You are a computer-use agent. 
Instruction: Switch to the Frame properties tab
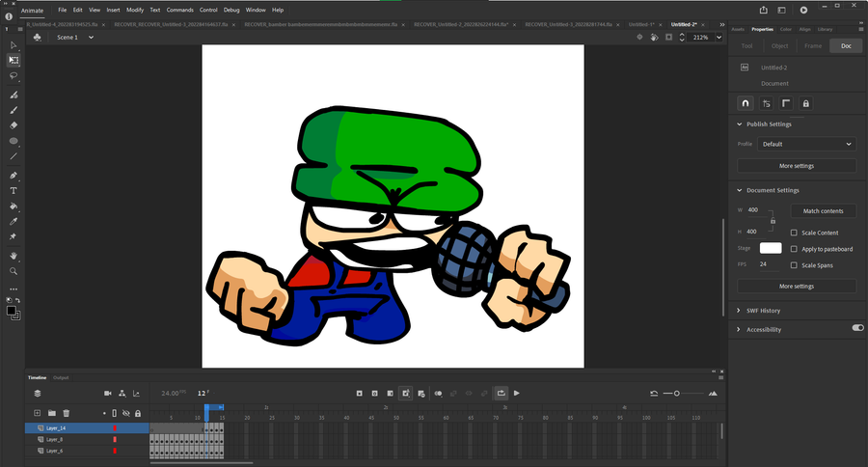point(813,46)
